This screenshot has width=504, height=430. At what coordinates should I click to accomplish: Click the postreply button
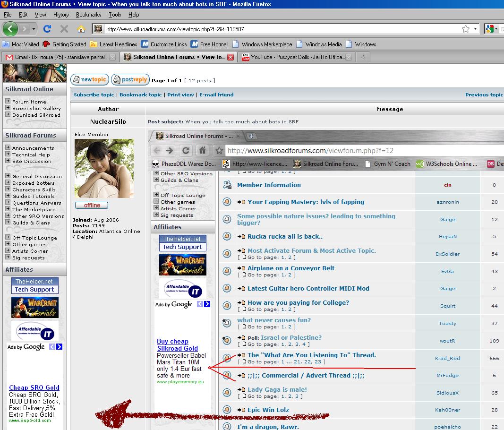130,80
